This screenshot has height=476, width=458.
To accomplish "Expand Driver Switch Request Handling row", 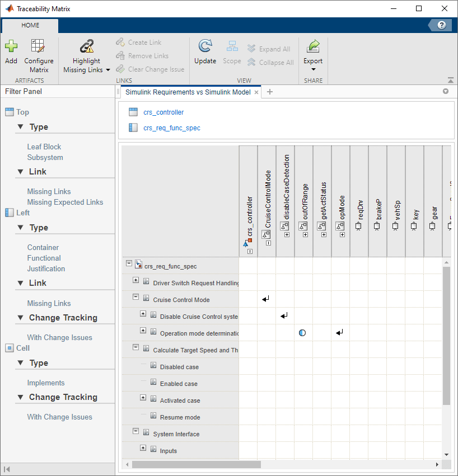I will (136, 280).
